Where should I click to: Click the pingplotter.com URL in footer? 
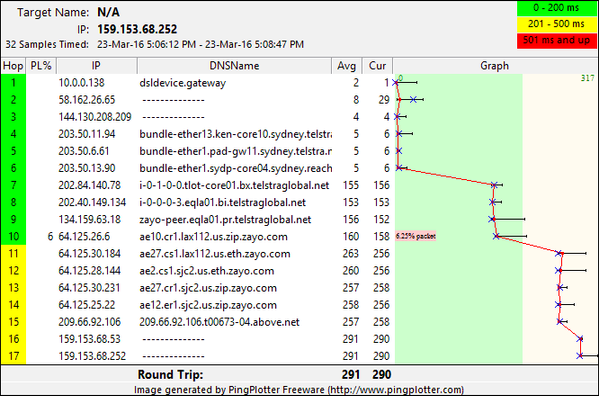395,390
